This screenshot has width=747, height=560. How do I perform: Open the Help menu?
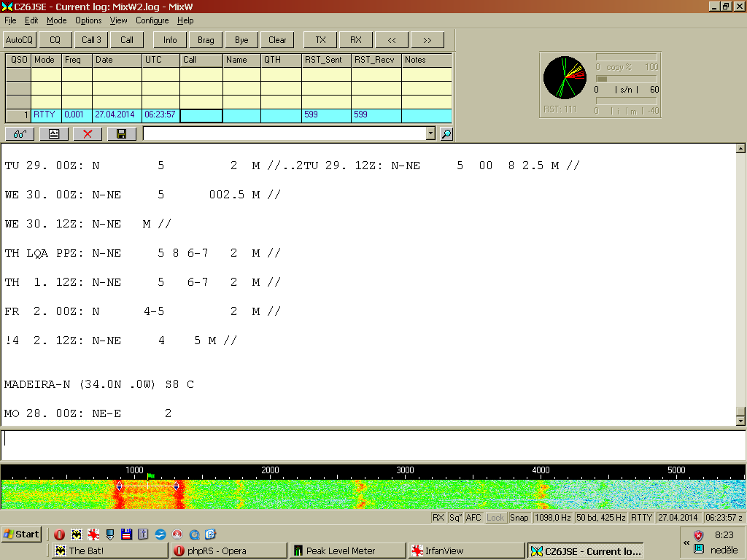(185, 20)
